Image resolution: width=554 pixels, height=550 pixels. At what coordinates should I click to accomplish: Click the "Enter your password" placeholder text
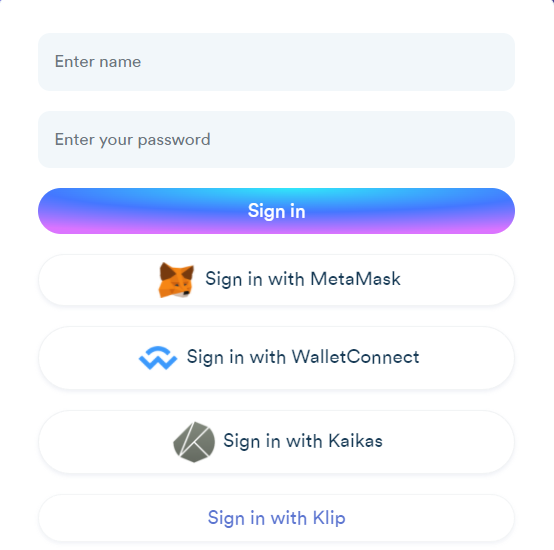coord(132,140)
